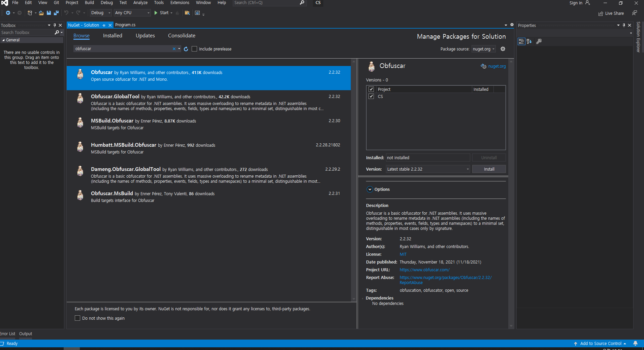Screen dimensions: 644x350
Task: Click Sign in at top right
Action: [x=576, y=3]
